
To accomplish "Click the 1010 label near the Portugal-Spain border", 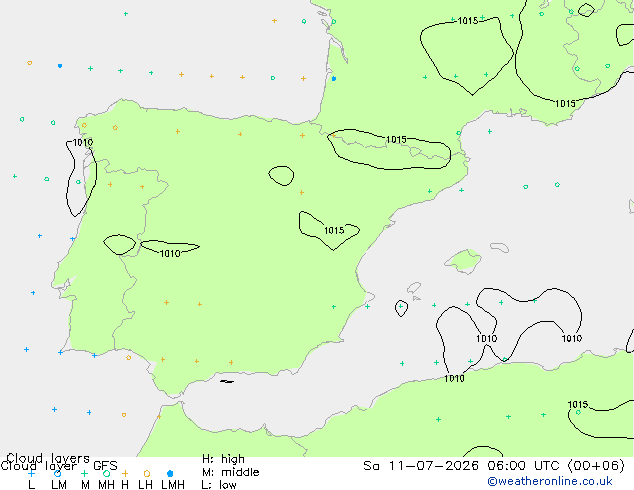I will point(170,253).
